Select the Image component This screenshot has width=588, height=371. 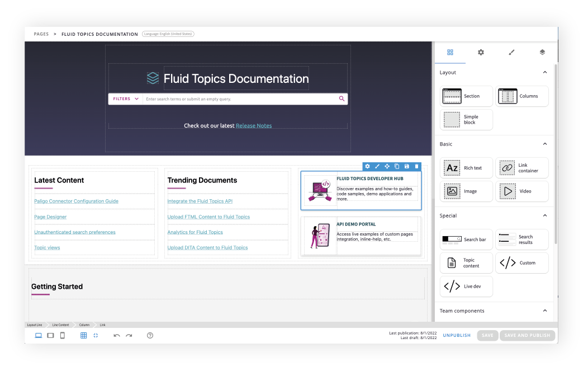point(466,191)
